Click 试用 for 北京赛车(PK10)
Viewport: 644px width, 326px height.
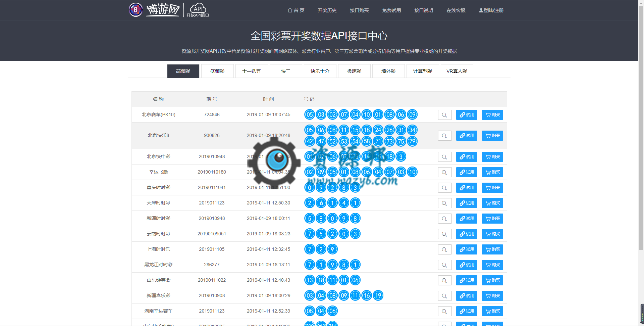pyautogui.click(x=467, y=115)
